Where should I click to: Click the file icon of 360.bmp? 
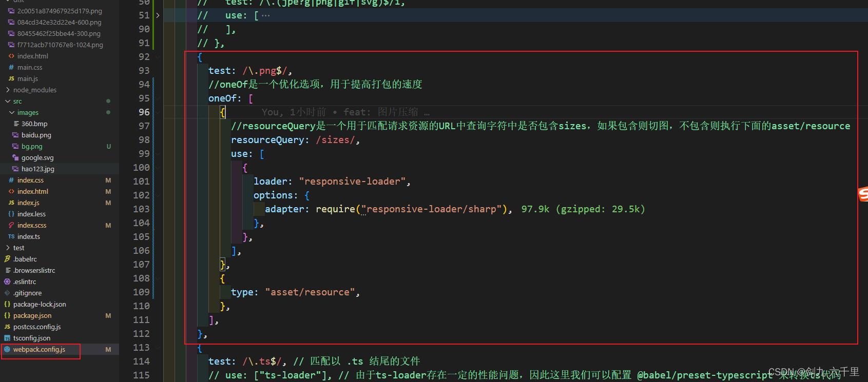[x=16, y=124]
